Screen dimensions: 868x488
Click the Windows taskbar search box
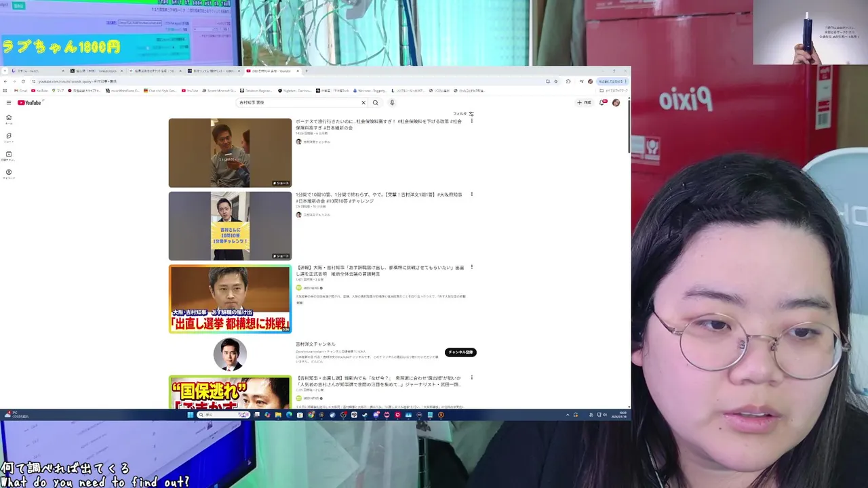pyautogui.click(x=224, y=415)
